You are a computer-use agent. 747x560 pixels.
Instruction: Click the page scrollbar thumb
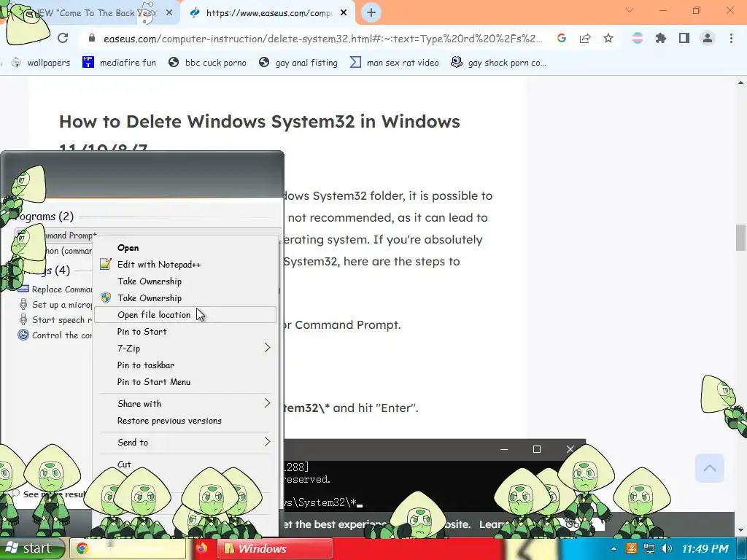pos(741,237)
